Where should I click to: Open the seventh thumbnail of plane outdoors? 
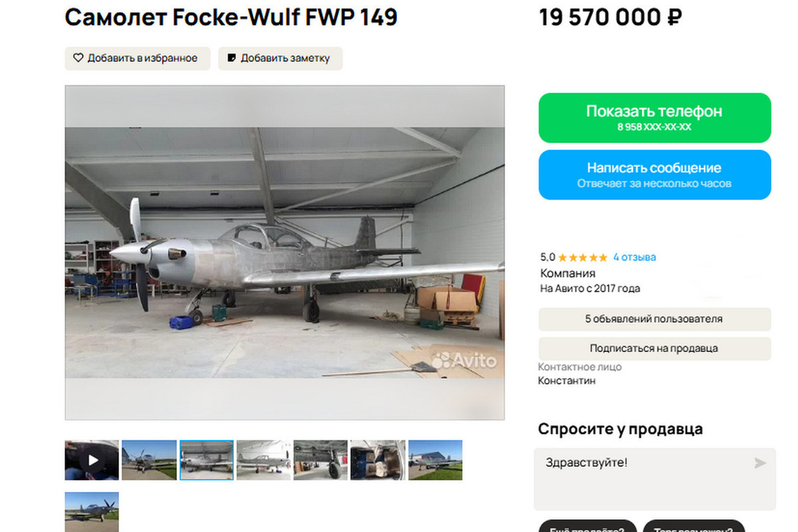[x=435, y=460]
